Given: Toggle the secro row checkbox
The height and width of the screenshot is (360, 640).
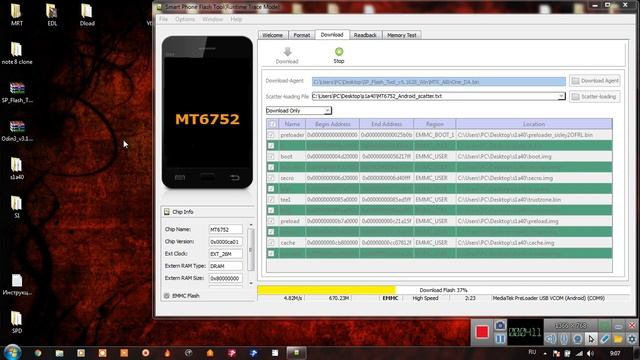Looking at the screenshot, I should pyautogui.click(x=271, y=178).
